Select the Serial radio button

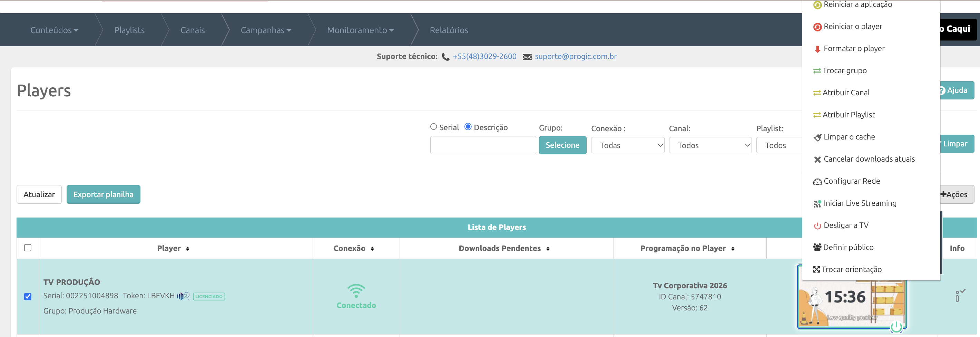(433, 127)
